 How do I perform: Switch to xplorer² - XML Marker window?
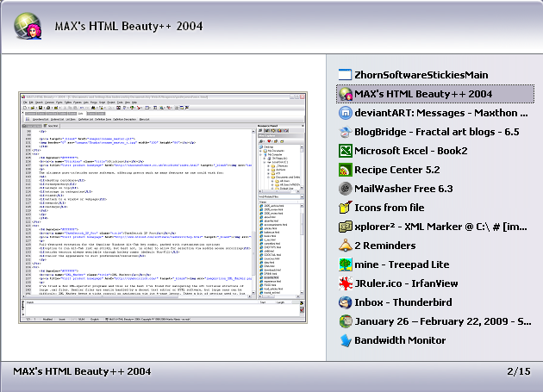440,227
